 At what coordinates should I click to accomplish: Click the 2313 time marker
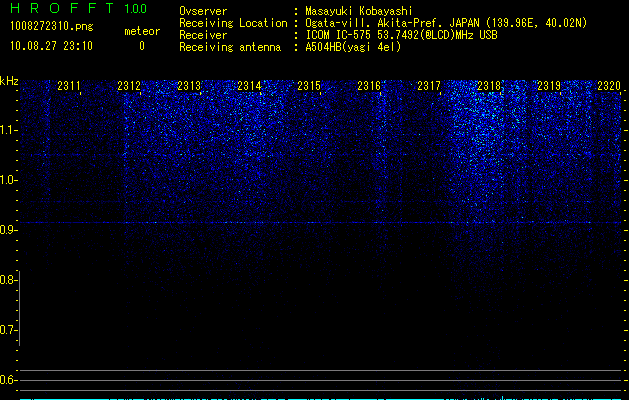click(189, 85)
